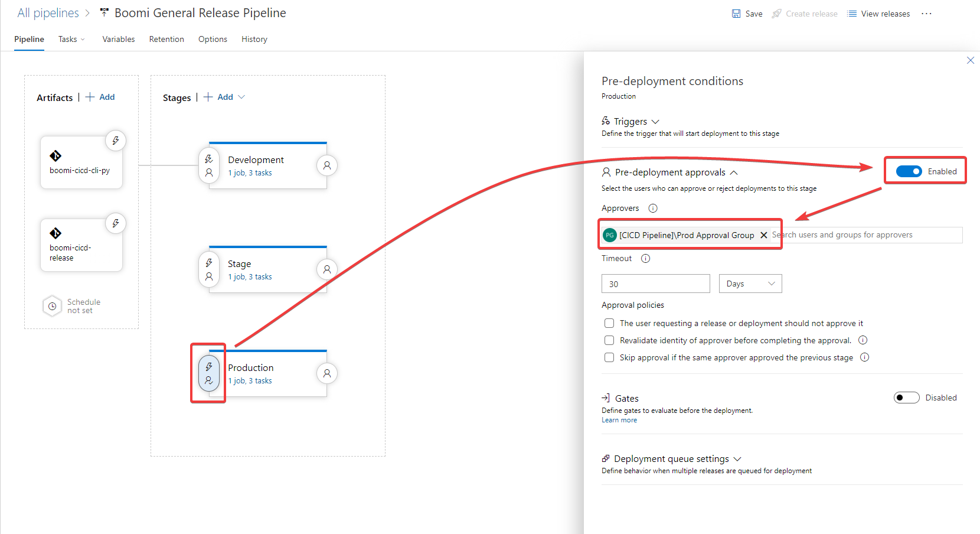Click info icon beside Revalidate identity policy
This screenshot has height=534, width=980.
[863, 340]
